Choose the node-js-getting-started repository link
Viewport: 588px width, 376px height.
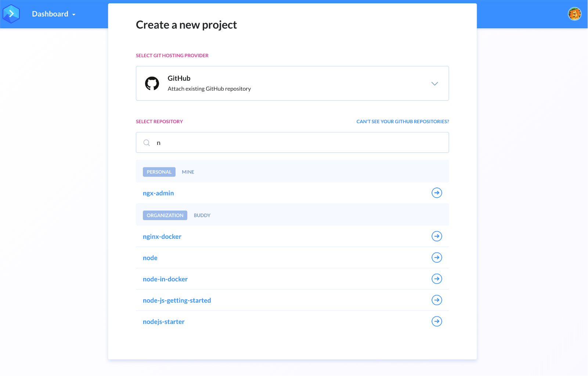tap(177, 300)
